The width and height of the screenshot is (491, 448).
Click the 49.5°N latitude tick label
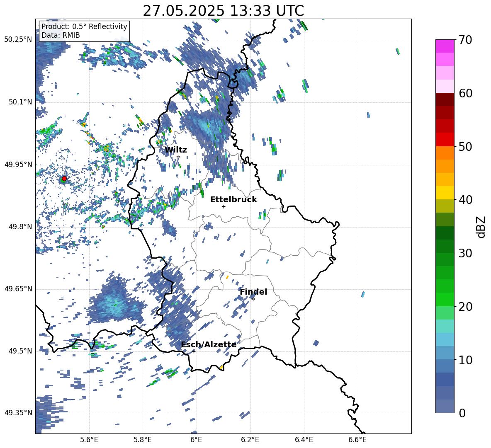point(21,351)
